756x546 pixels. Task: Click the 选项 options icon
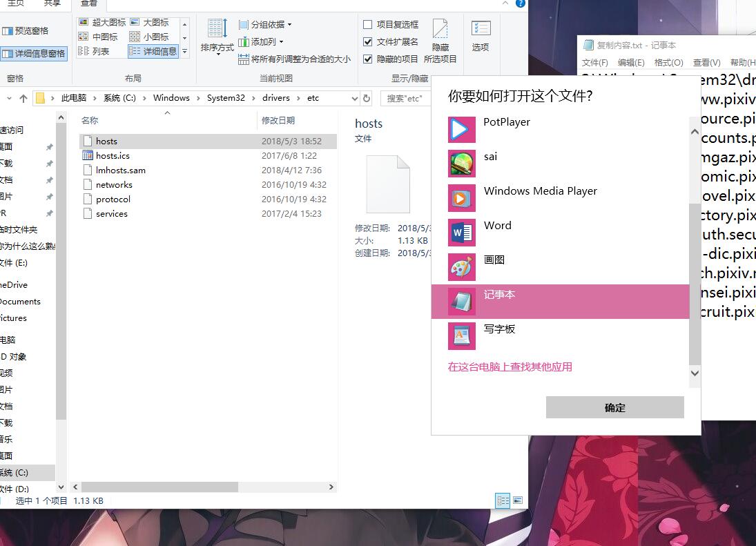(481, 28)
